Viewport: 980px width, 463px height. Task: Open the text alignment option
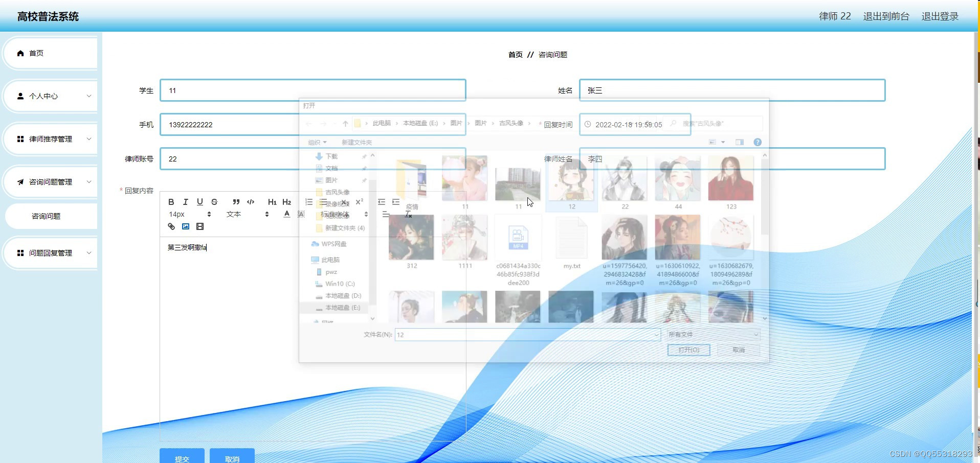click(386, 214)
